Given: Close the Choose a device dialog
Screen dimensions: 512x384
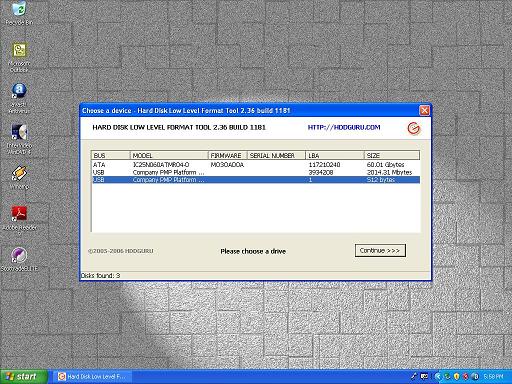Looking at the screenshot, I should (x=424, y=110).
